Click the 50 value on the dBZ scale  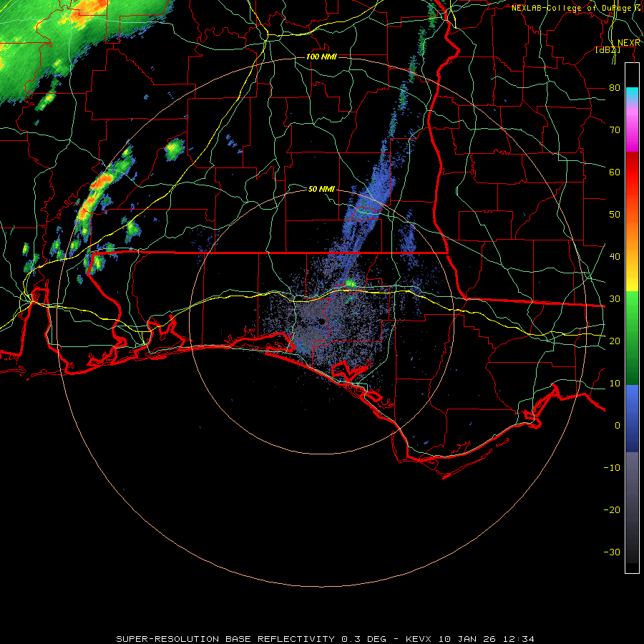tap(615, 215)
